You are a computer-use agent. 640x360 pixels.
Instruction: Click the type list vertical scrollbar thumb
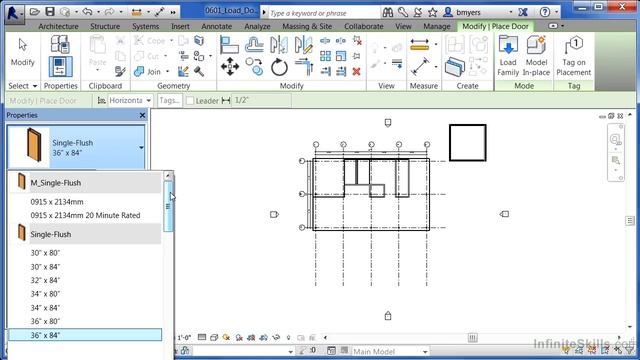(168, 207)
